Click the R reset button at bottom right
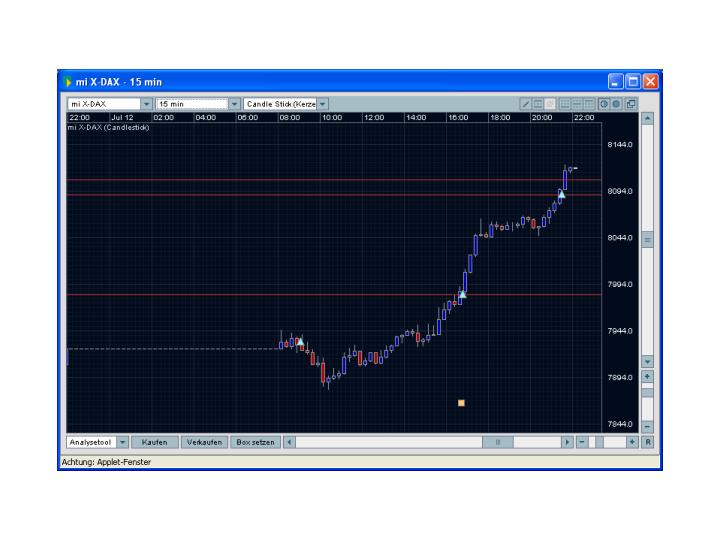Image resolution: width=720 pixels, height=540 pixels. pyautogui.click(x=647, y=442)
